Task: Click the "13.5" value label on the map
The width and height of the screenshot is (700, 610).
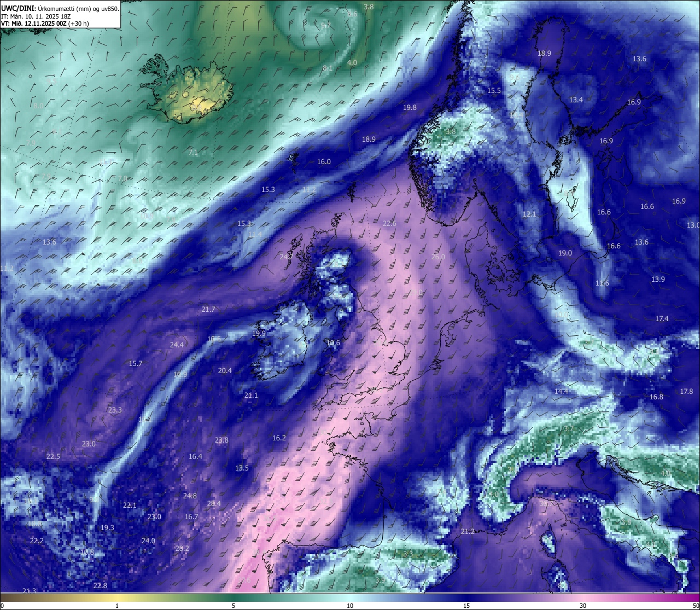Action: (242, 468)
